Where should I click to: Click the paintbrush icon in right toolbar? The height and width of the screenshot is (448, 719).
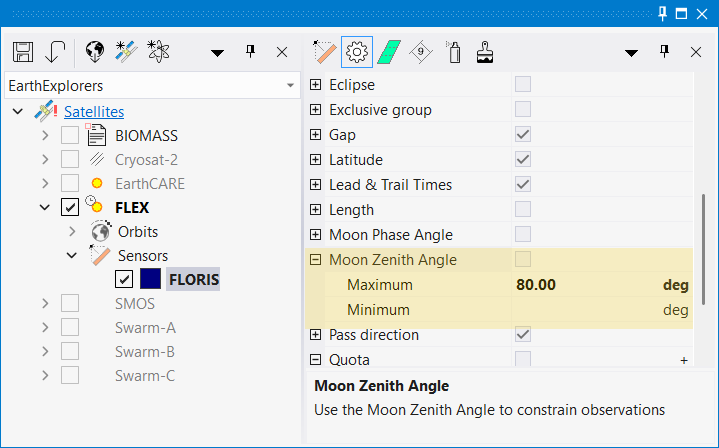[x=485, y=52]
